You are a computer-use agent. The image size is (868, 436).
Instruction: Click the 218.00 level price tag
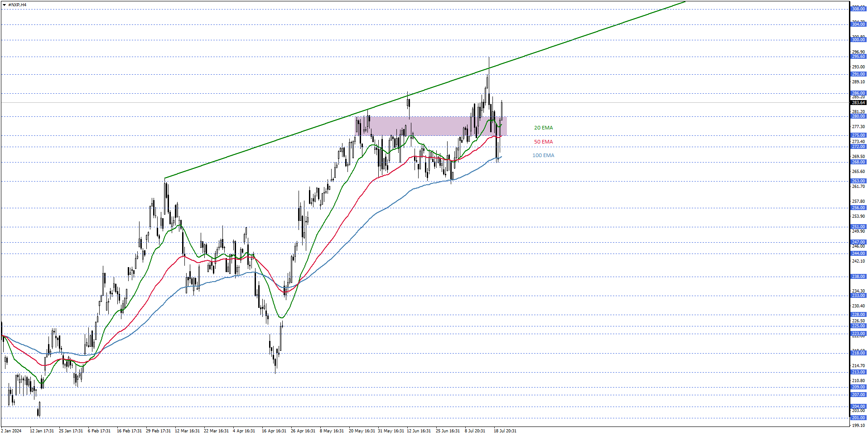[x=858, y=353]
